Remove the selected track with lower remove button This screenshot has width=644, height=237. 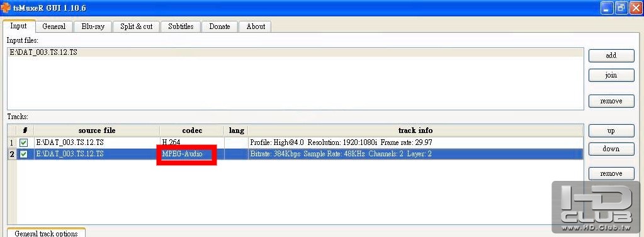click(x=611, y=173)
